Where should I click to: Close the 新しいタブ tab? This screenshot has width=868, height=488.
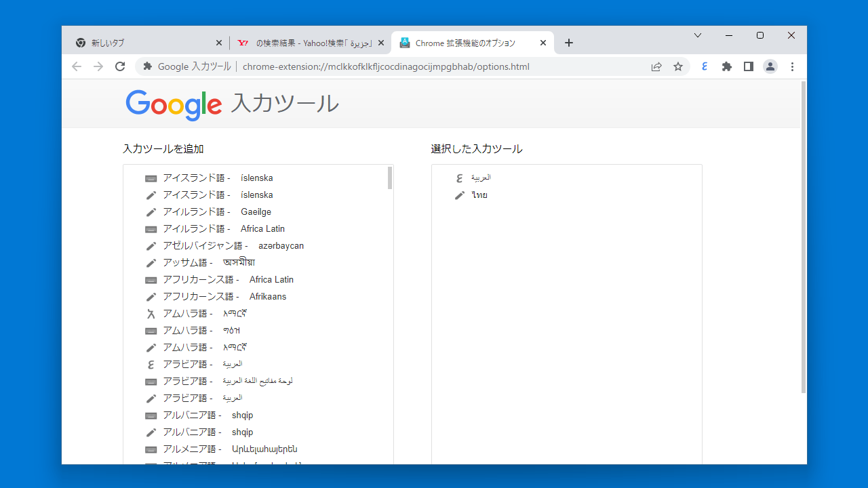[218, 43]
